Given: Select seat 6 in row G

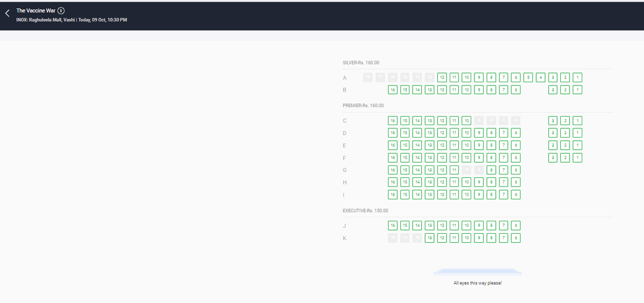Looking at the screenshot, I should point(516,170).
